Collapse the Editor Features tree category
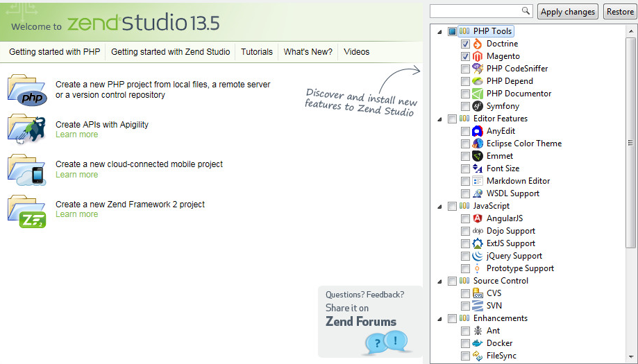The image size is (638, 364). coord(439,119)
